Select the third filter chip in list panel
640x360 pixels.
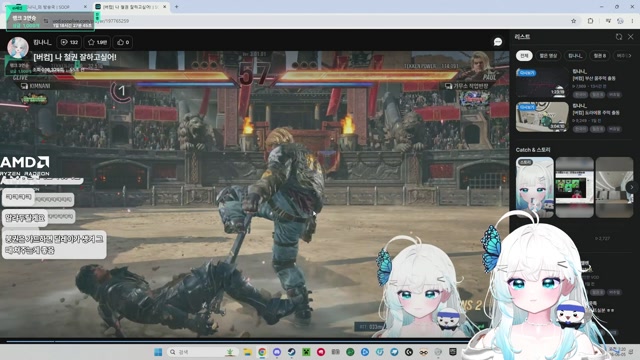click(x=575, y=56)
